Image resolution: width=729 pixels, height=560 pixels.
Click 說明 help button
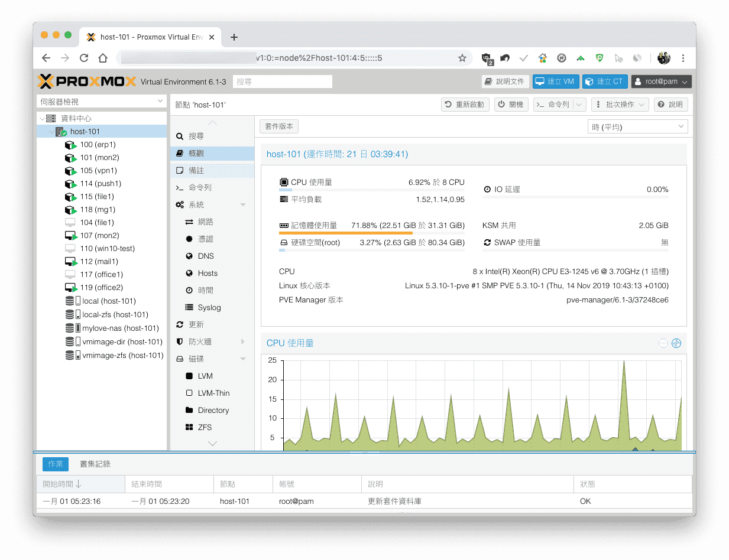(671, 105)
